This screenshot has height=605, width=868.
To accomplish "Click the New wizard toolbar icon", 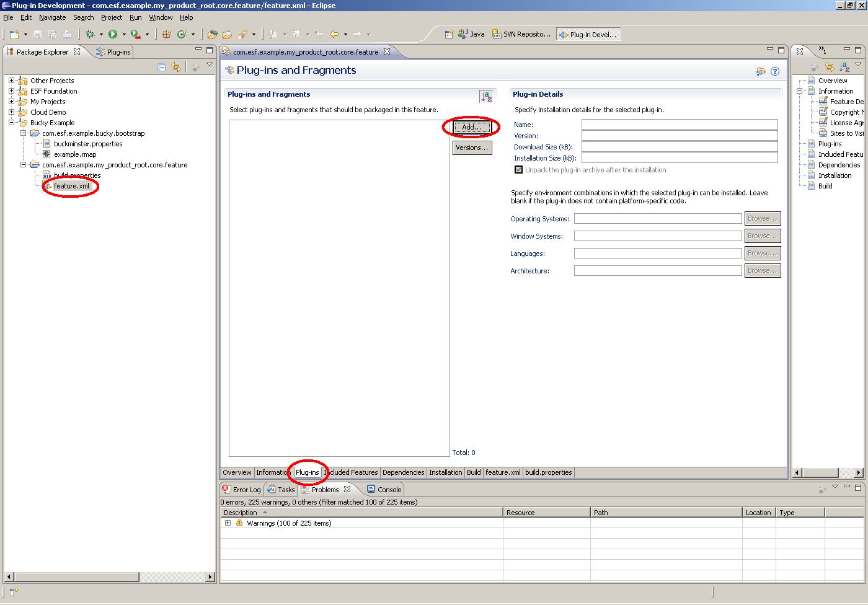I will point(14,34).
